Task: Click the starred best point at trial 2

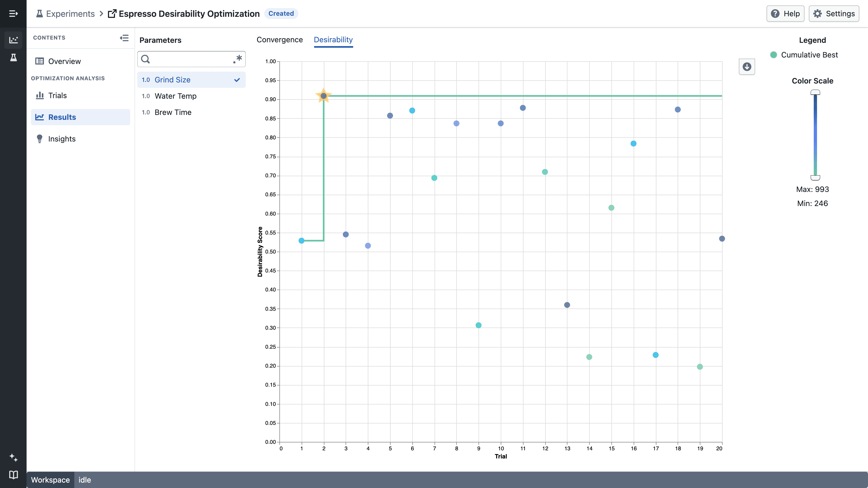Action: pyautogui.click(x=324, y=96)
